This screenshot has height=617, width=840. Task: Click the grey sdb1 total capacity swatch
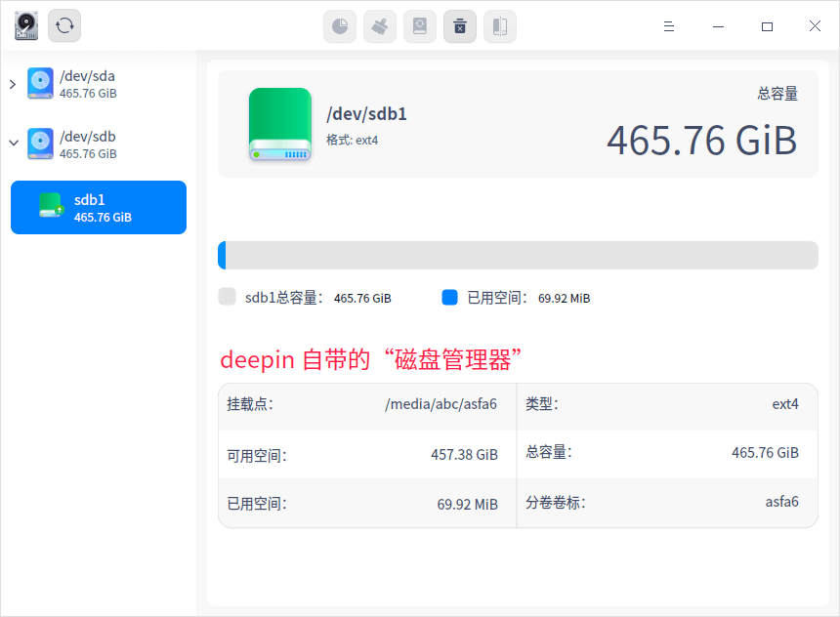tap(228, 298)
